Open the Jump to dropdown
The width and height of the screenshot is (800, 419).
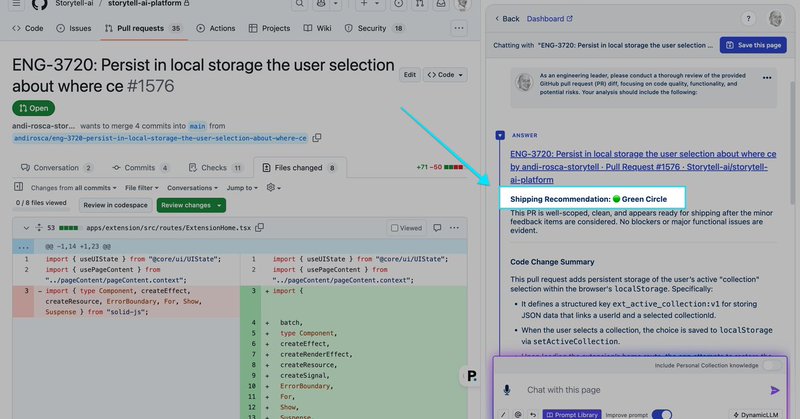(242, 188)
